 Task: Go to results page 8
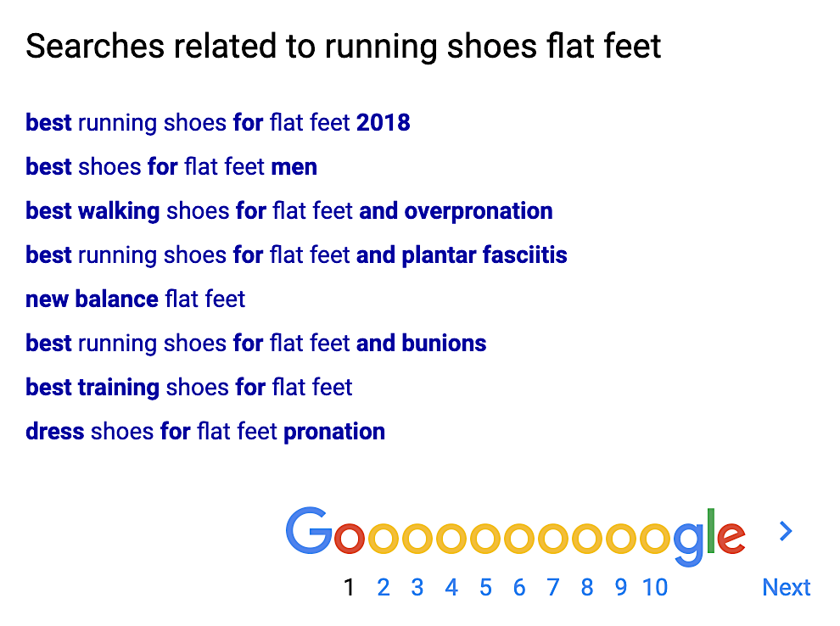pyautogui.click(x=587, y=588)
